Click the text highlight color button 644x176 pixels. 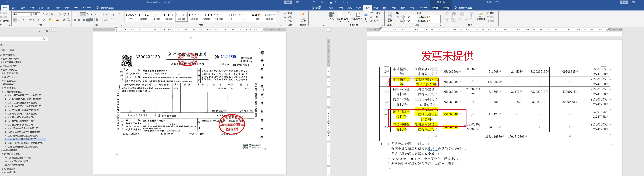[51, 20]
